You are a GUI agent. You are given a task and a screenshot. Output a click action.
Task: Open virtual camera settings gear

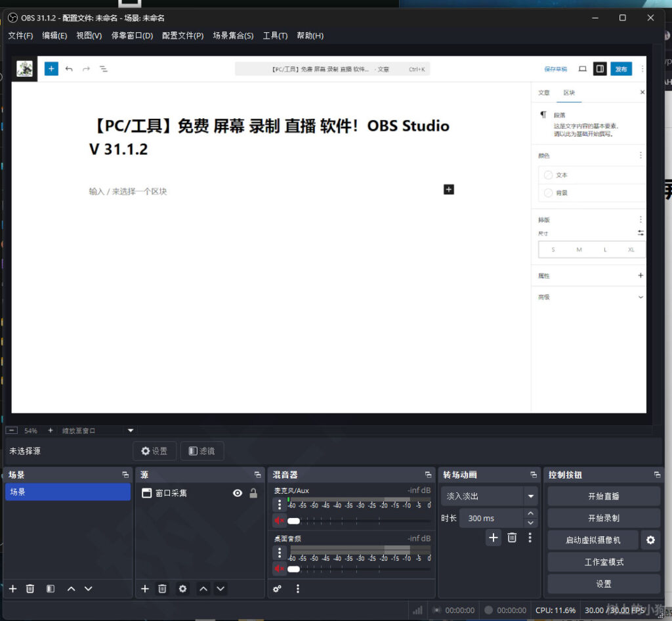[650, 540]
